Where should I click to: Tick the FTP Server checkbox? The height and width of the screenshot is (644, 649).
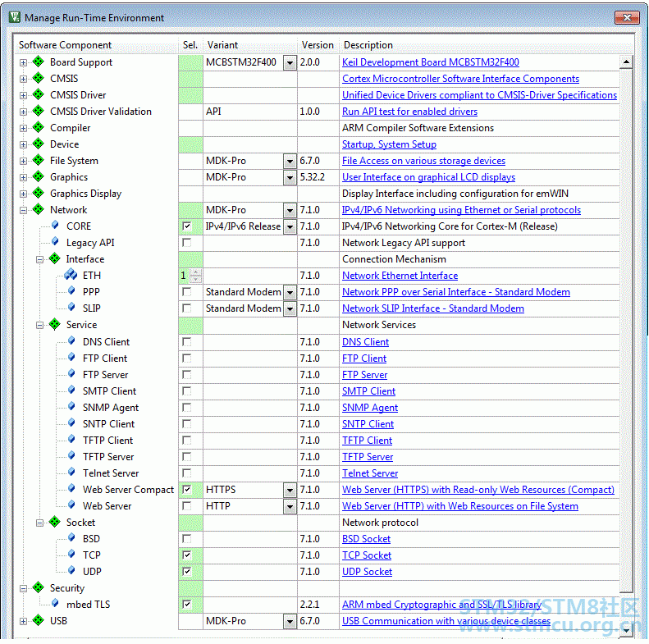pos(187,375)
